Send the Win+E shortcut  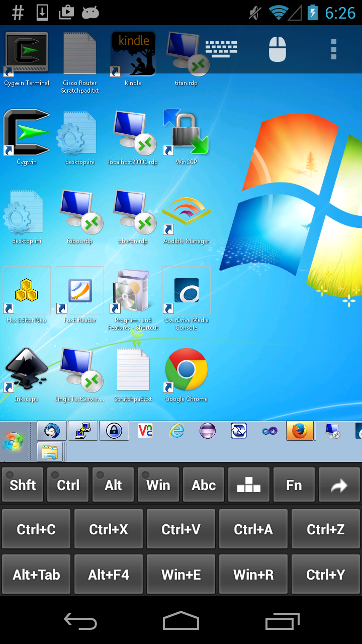coord(181,575)
